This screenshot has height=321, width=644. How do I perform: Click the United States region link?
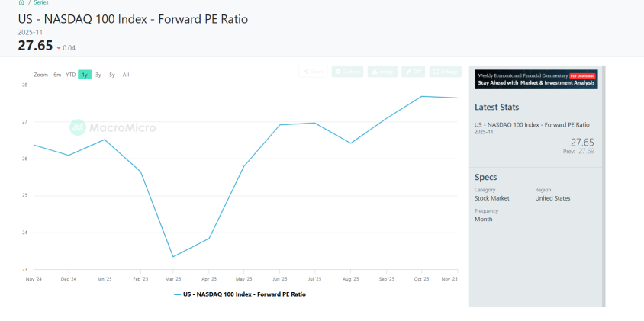click(552, 198)
